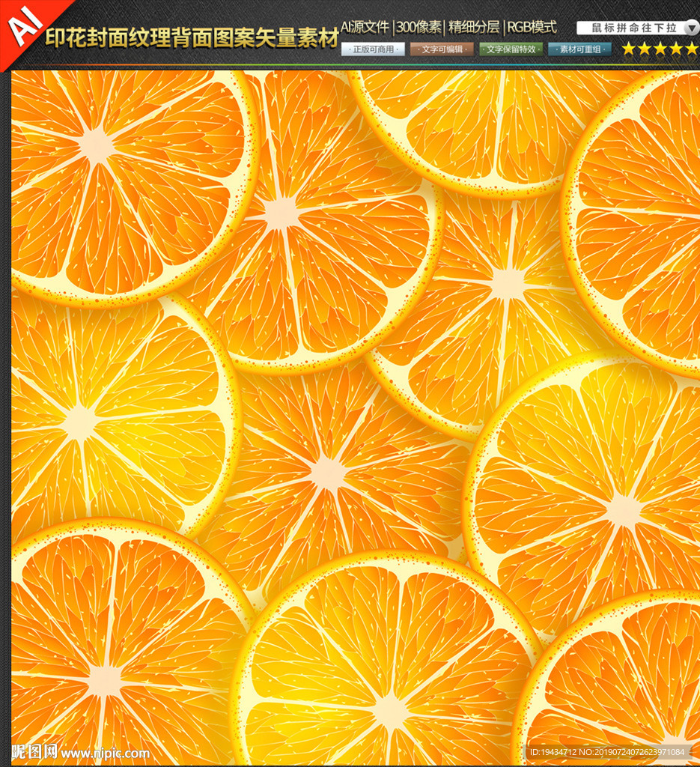Click the RGB模式 label
This screenshot has height=767, width=700.
(532, 27)
